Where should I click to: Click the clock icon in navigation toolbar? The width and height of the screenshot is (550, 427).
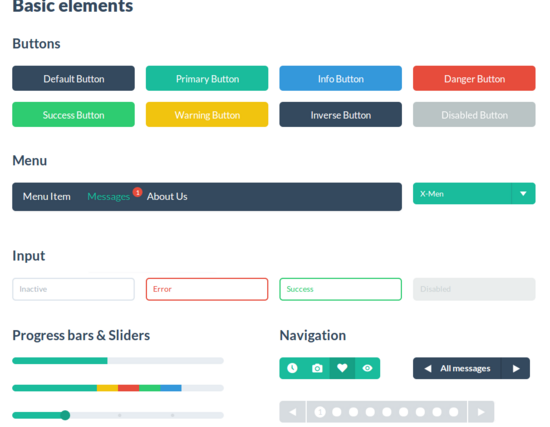pos(292,368)
